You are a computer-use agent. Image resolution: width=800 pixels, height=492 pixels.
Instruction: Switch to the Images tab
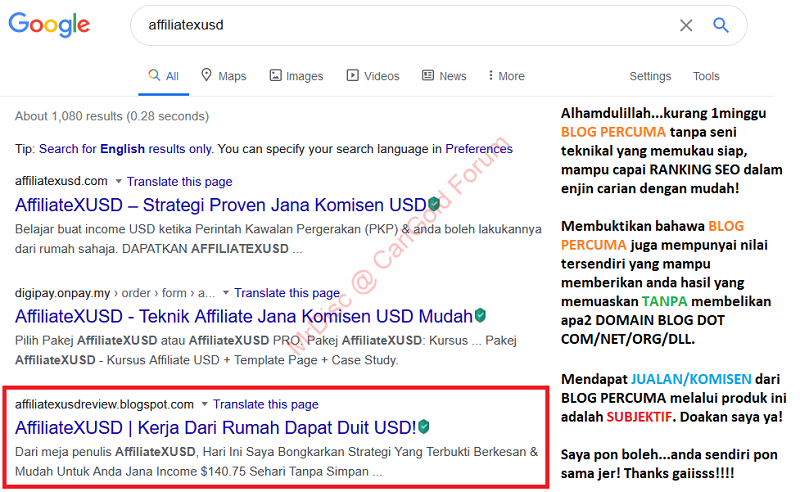(x=296, y=76)
